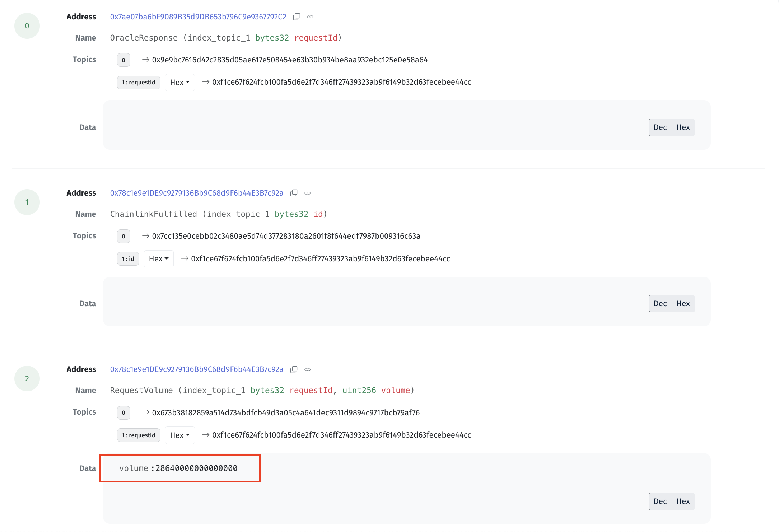Switch ChainlinkFulfilled data to Dec
Viewport: 779px width, 532px height.
click(x=660, y=304)
